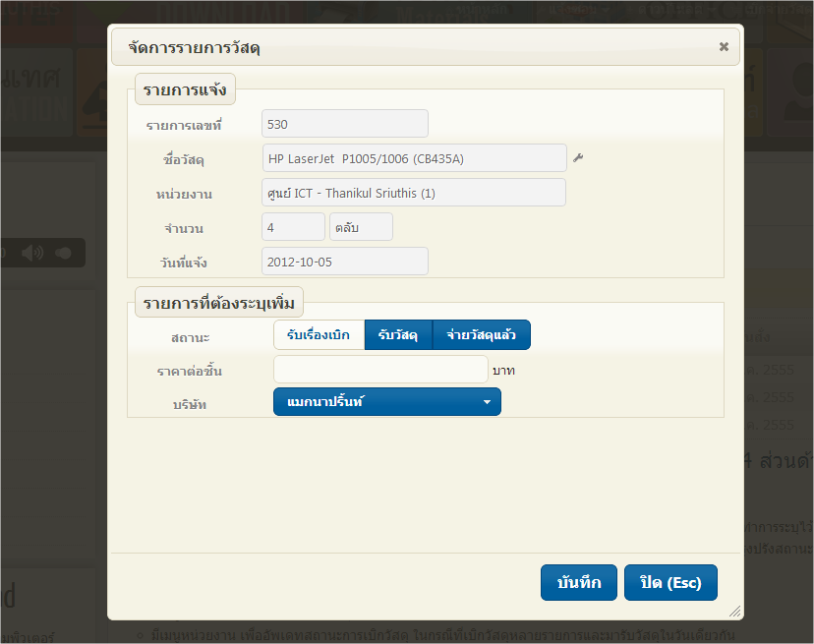Click the dropdown arrow in the บริษัท selector
Image resolution: width=814 pixels, height=644 pixels.
click(486, 401)
